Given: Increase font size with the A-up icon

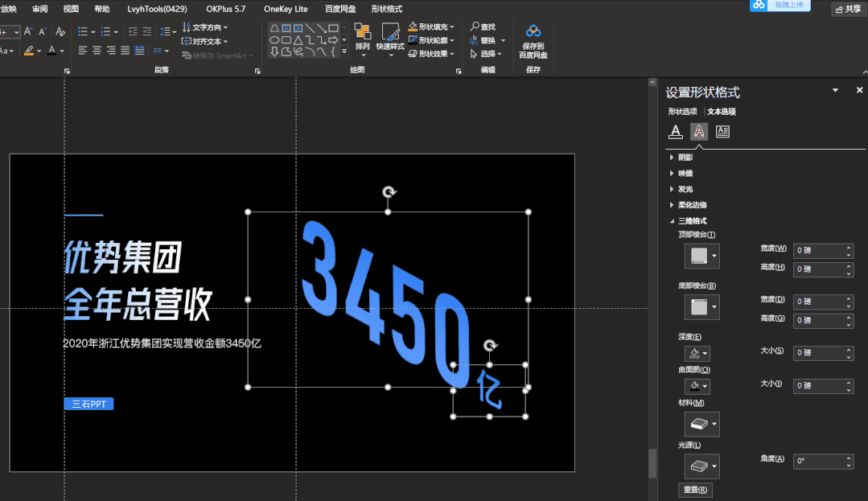Looking at the screenshot, I should pos(28,31).
